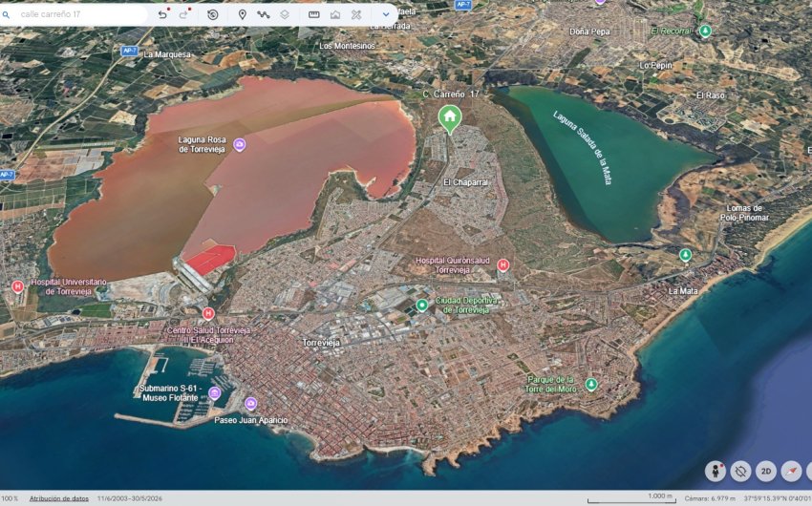Click Ciudad Deportiva de Torrevieja green marker
The width and height of the screenshot is (812, 506).
(x=422, y=305)
